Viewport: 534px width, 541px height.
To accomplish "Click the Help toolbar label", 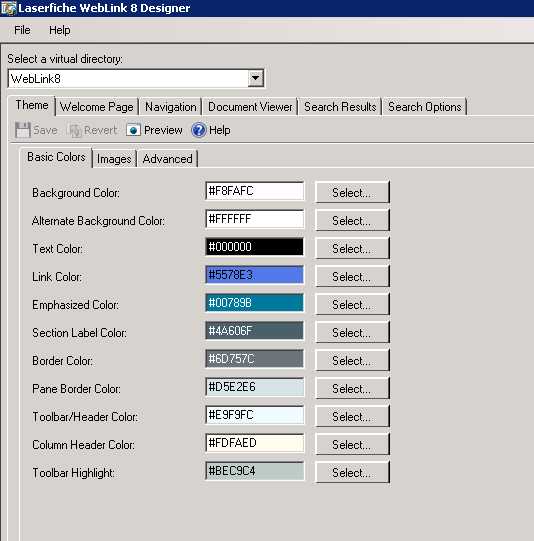I will (220, 130).
